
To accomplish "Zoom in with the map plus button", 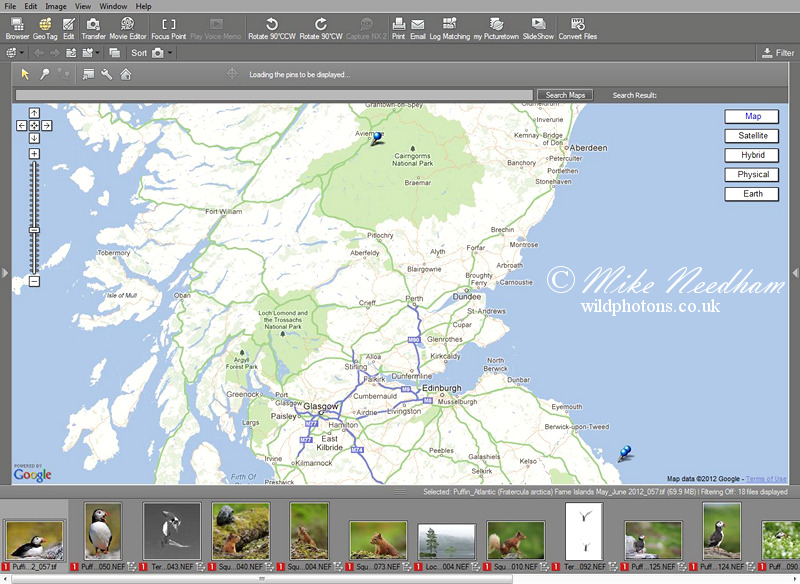I will 34,154.
